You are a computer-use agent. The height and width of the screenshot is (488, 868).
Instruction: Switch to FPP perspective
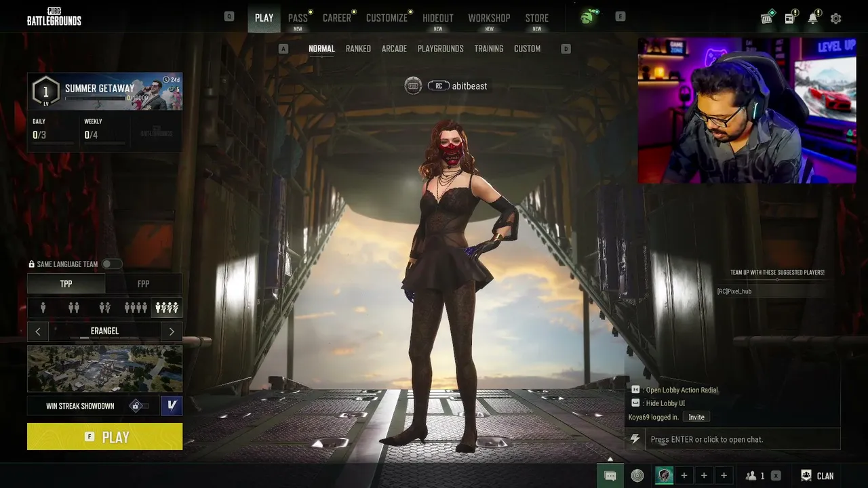pos(143,284)
